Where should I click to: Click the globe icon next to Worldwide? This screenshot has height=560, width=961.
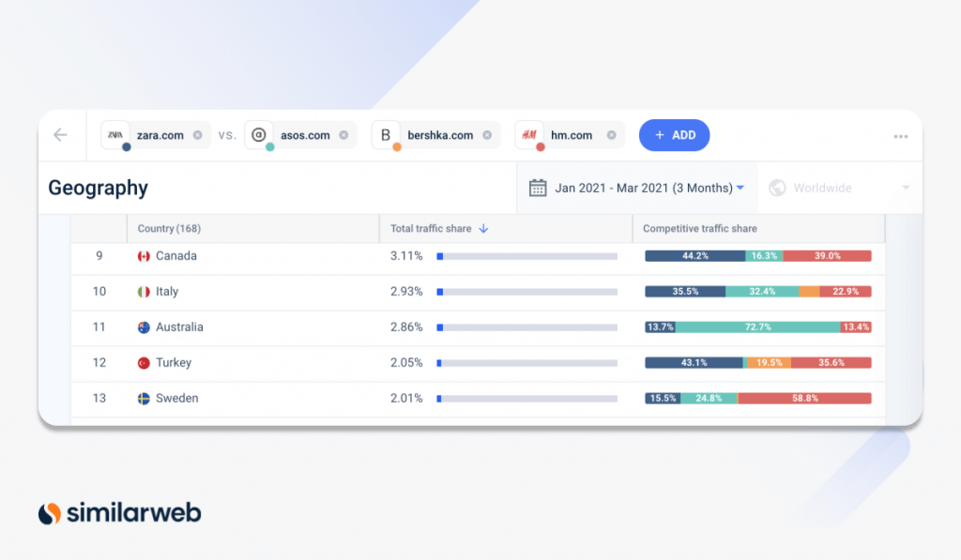(x=777, y=188)
